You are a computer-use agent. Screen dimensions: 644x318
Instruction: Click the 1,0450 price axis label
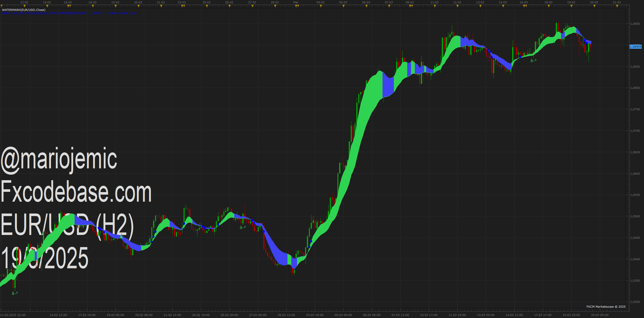[635, 238]
